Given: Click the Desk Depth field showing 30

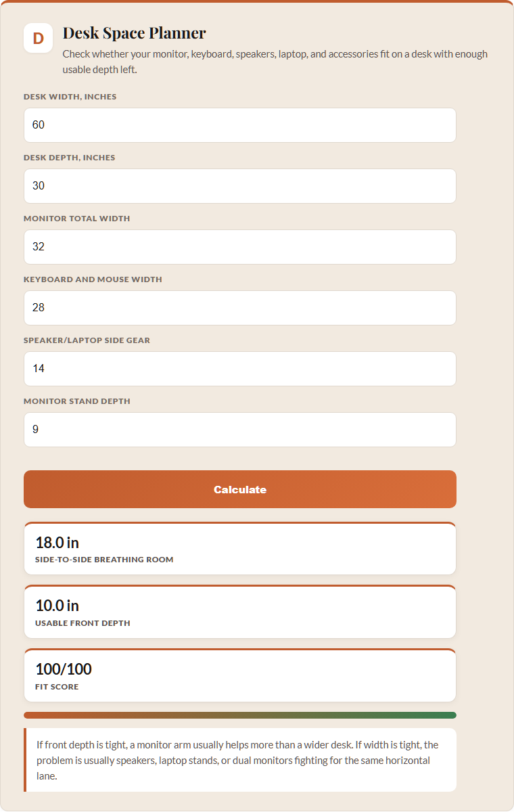Looking at the screenshot, I should click(240, 186).
